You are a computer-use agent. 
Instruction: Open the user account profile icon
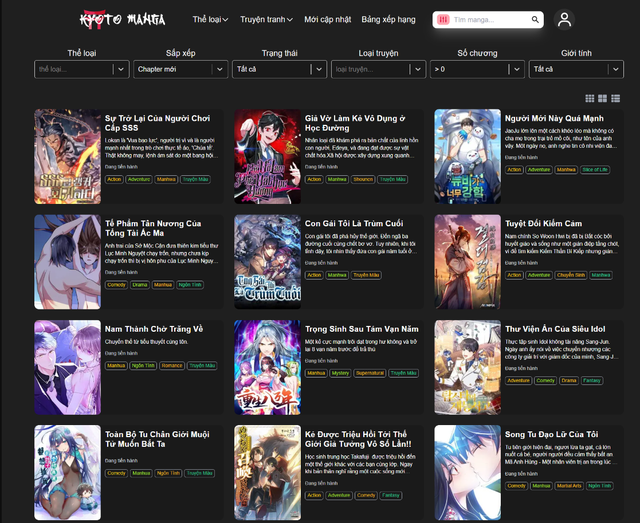pyautogui.click(x=564, y=19)
